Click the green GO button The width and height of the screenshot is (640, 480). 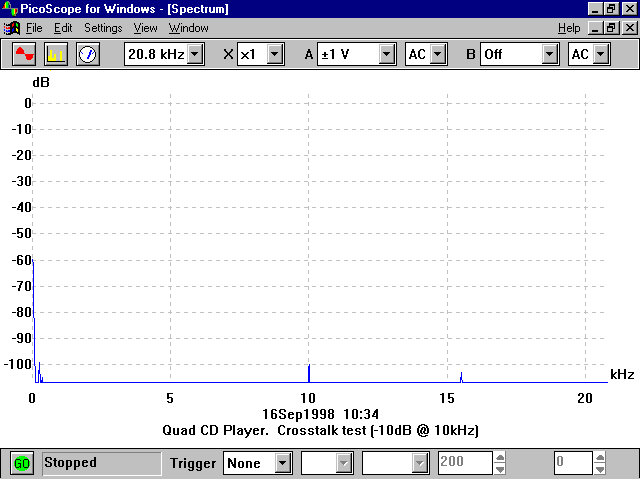[x=21, y=463]
